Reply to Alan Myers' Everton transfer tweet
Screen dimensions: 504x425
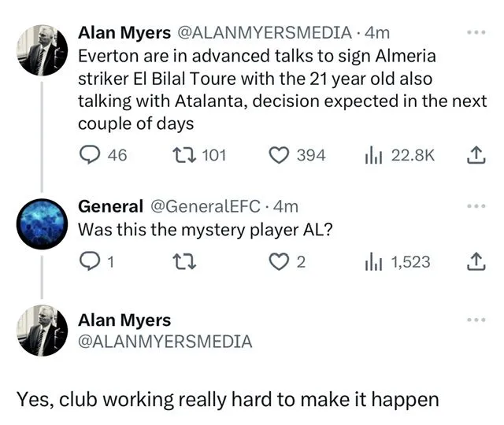point(89,155)
